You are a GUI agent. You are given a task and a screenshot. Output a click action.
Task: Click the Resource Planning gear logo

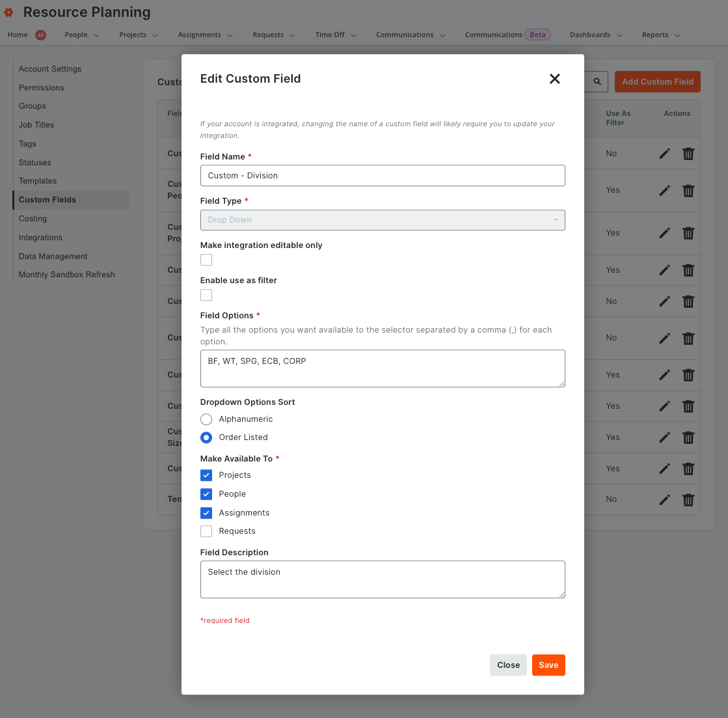pyautogui.click(x=8, y=12)
